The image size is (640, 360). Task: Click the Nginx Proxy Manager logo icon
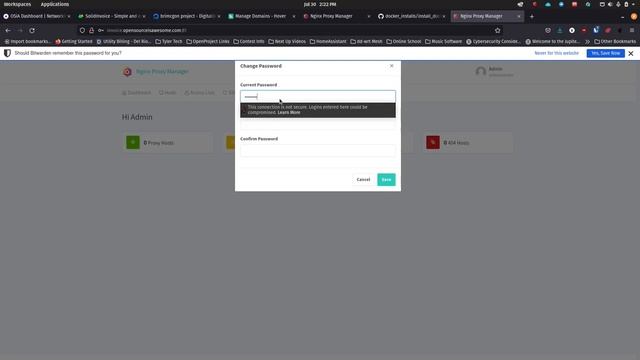tap(127, 72)
